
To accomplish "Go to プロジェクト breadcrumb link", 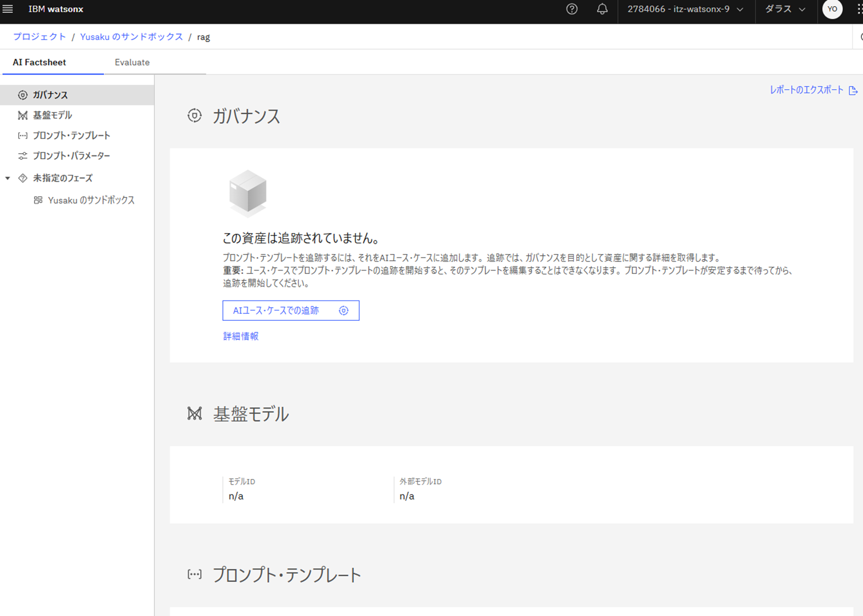I will pos(39,37).
